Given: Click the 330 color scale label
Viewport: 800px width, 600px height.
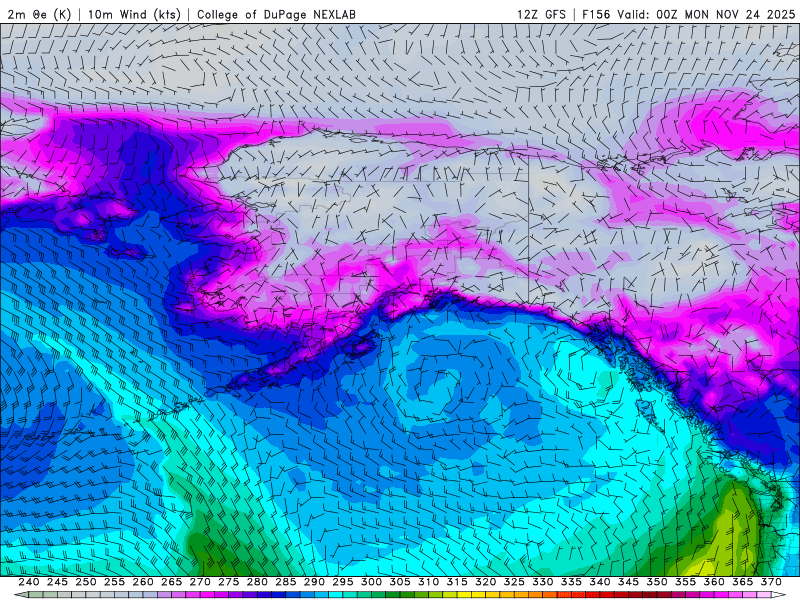Looking at the screenshot, I should [x=543, y=582].
